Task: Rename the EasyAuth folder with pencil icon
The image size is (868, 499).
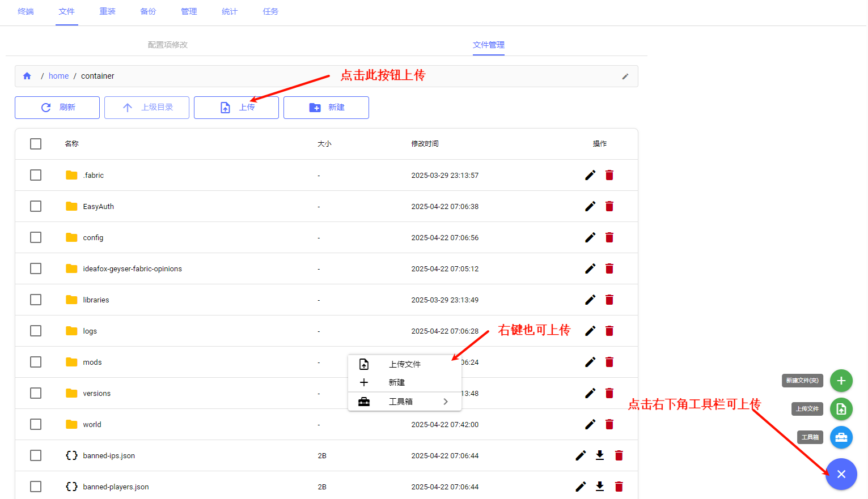Action: click(590, 206)
